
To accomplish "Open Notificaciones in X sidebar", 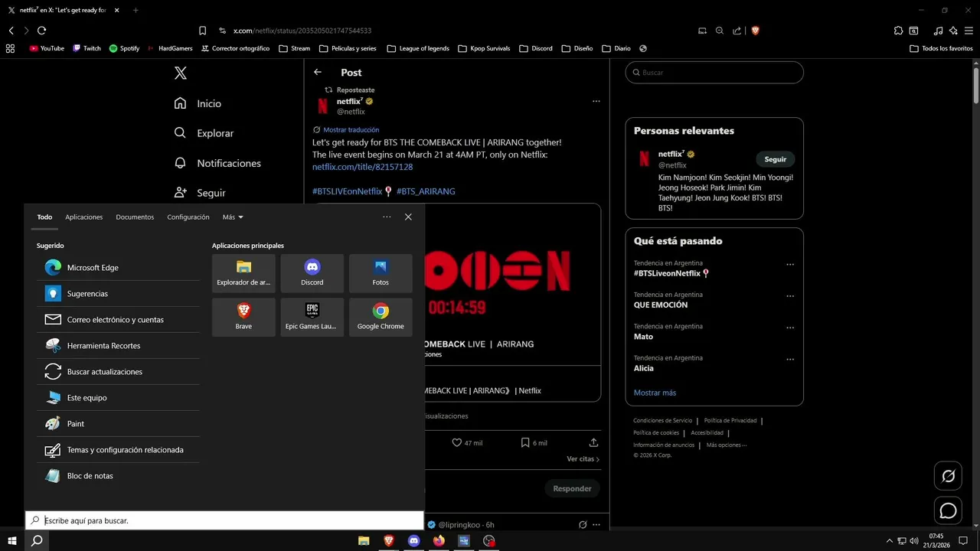I will click(218, 163).
